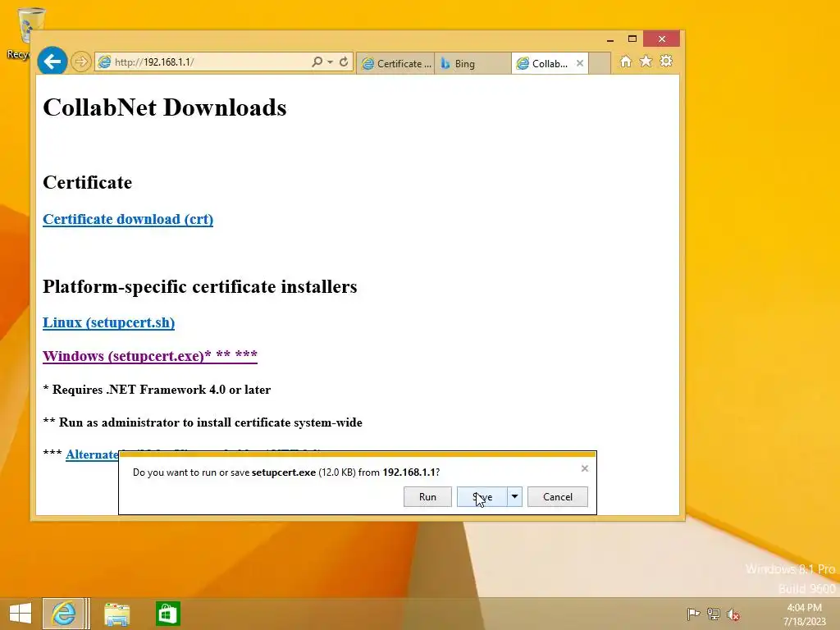This screenshot has width=840, height=630.
Task: Click Save in the download prompt
Action: pos(482,496)
